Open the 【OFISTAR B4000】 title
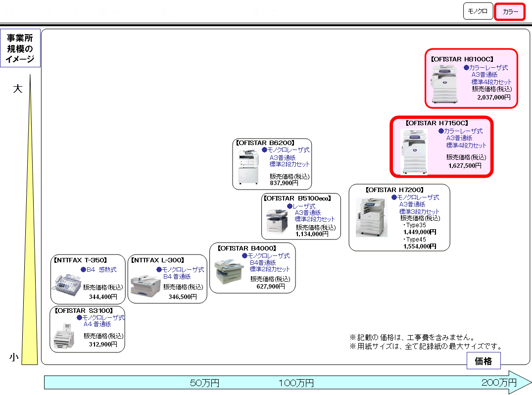 click(247, 248)
